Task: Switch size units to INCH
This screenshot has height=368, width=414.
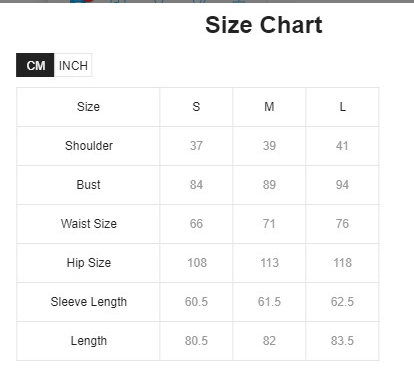Action: [73, 65]
